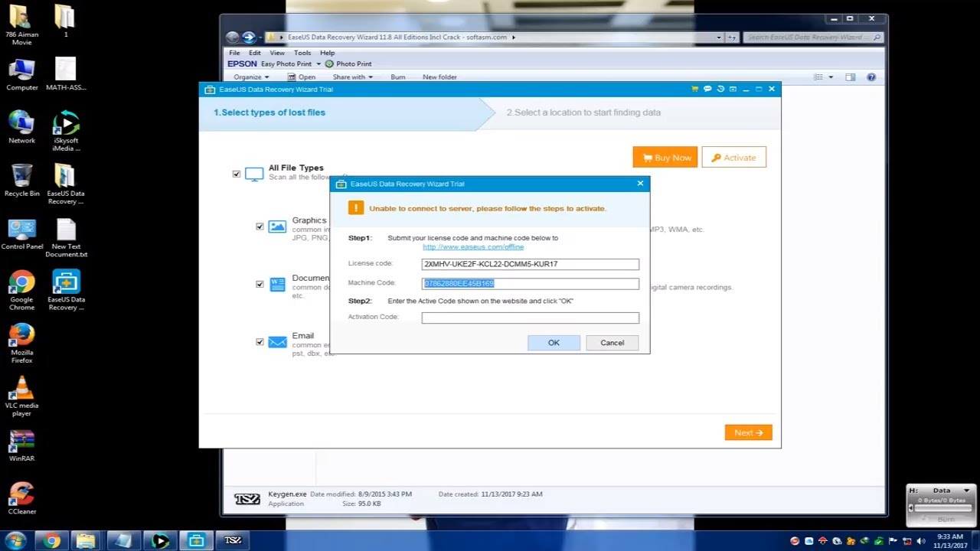Open the File menu in Explorer

pos(234,53)
